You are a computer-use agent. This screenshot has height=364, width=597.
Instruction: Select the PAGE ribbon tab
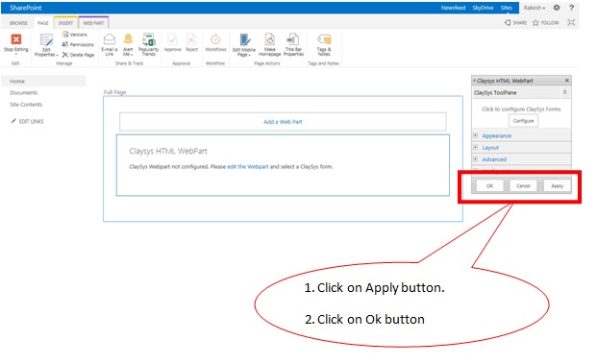(43, 23)
